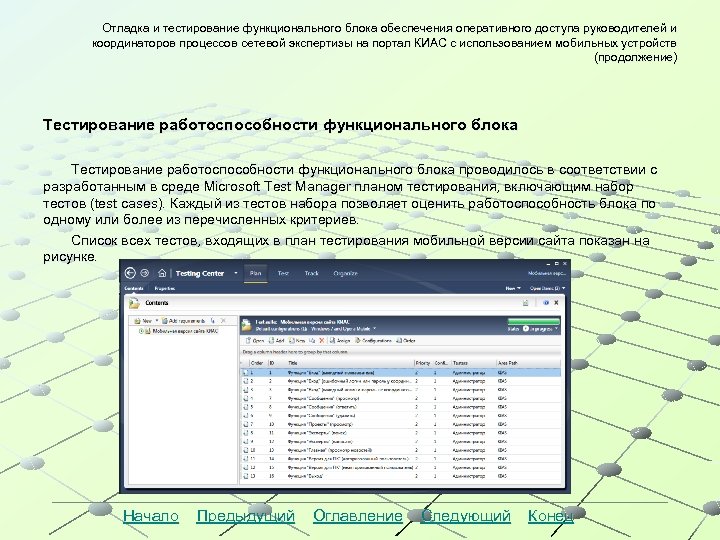
Task: Open the Open Items dropdown
Action: click(x=547, y=288)
